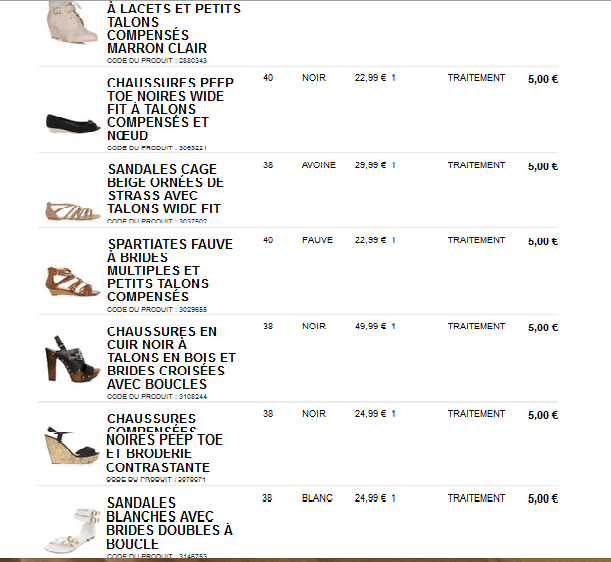This screenshot has width=611, height=562.
Task: Click the black cork wedge shoe thumbnail
Action: tap(72, 447)
